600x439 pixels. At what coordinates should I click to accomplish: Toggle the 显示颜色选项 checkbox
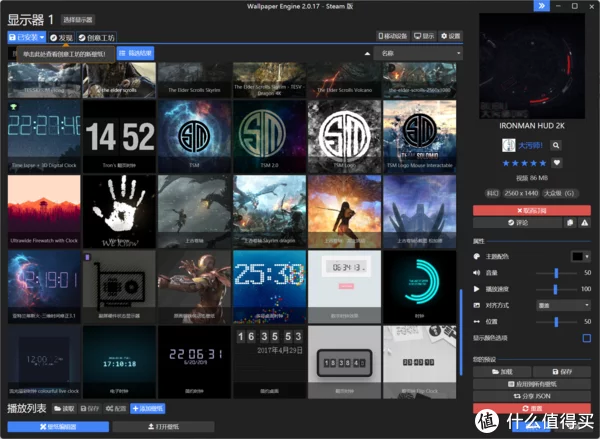pyautogui.click(x=586, y=338)
